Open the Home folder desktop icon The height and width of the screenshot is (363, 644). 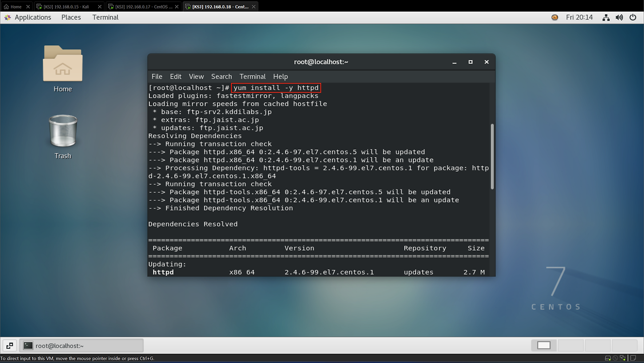(x=62, y=69)
